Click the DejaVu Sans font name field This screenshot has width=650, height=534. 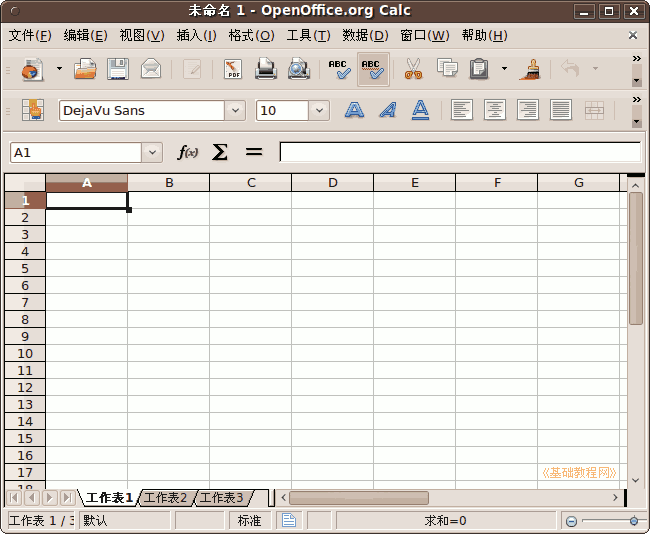[x=142, y=111]
